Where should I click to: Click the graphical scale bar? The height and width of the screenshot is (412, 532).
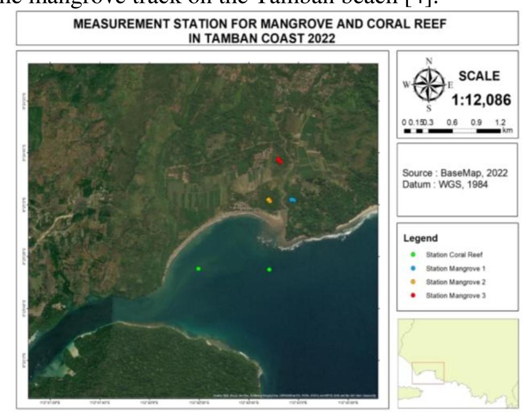pyautogui.click(x=452, y=130)
